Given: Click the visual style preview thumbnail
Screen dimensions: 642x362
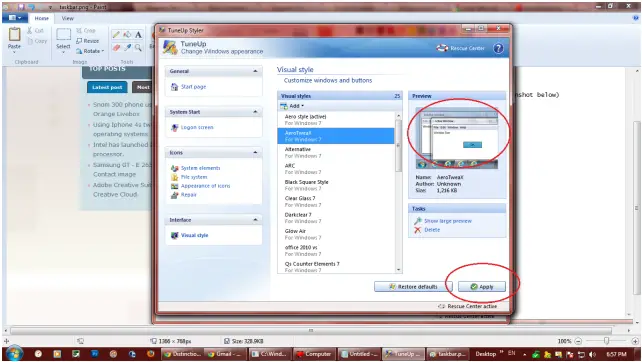Looking at the screenshot, I should pos(457,138).
